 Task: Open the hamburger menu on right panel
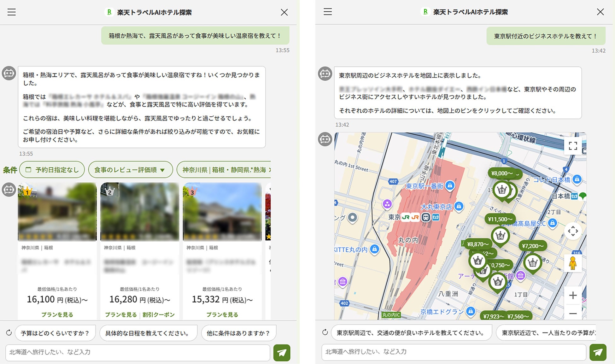tap(327, 12)
